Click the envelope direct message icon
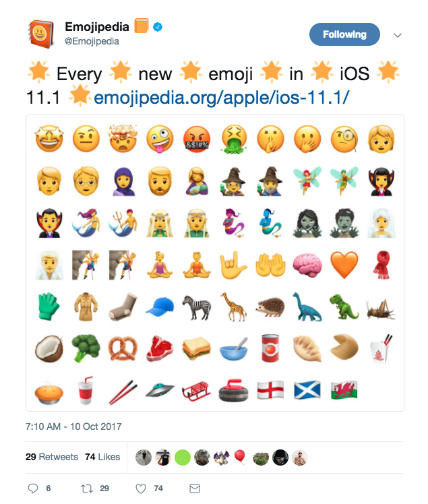This screenshot has width=428, height=504. coord(194,488)
